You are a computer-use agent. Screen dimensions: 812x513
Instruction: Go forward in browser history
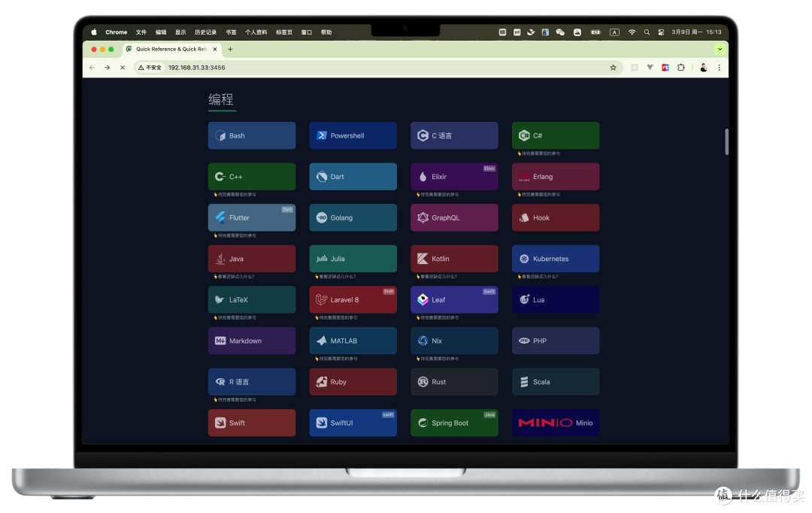(108, 68)
